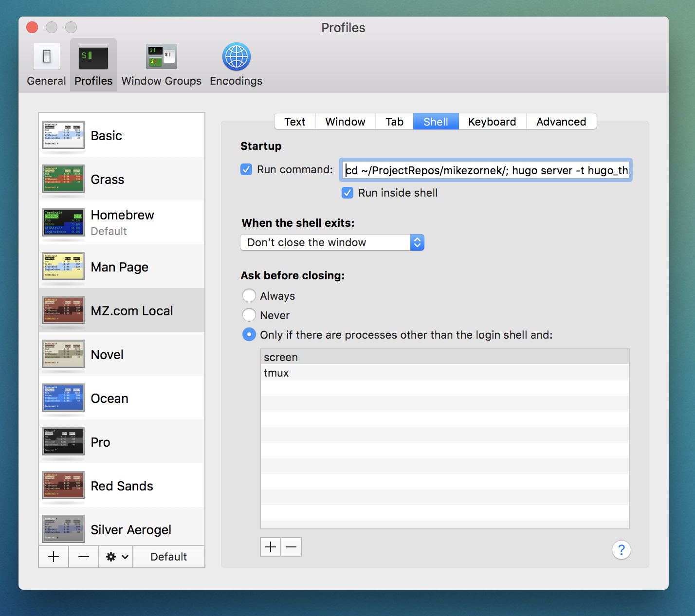Add a new profile with plus button
Screen dimensions: 695x616
tap(54, 557)
